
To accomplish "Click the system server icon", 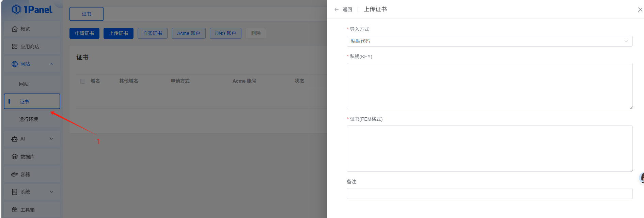I will coord(15,192).
